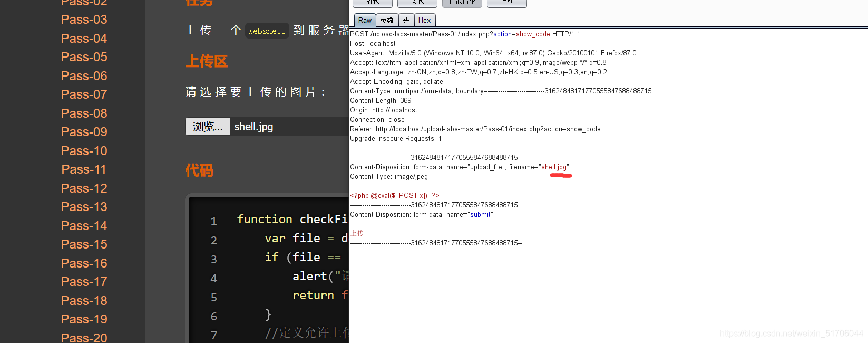Click the Content-Length: 369 line

click(x=381, y=100)
